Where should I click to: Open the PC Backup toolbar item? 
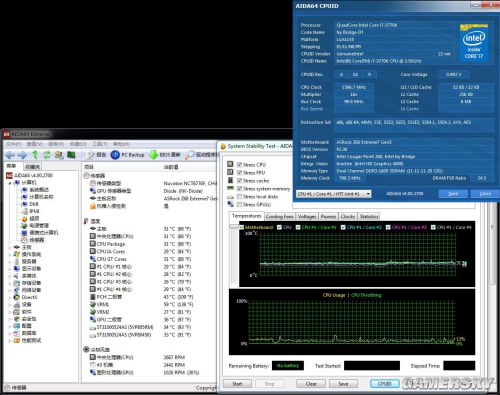tap(127, 155)
